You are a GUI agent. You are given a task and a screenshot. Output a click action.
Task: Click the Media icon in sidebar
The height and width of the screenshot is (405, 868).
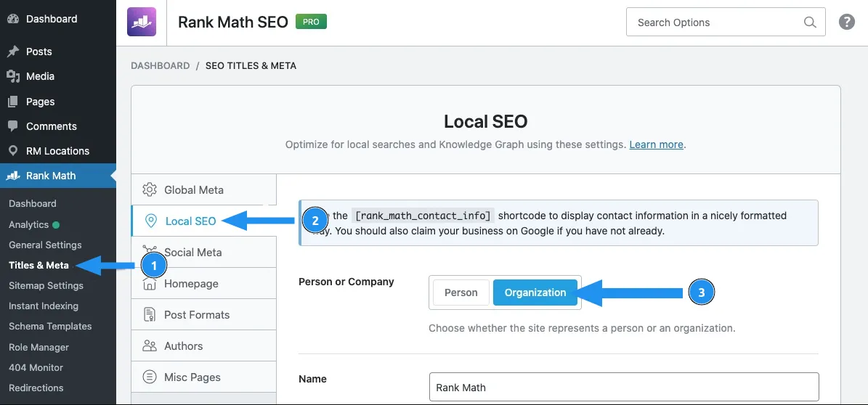coord(13,76)
